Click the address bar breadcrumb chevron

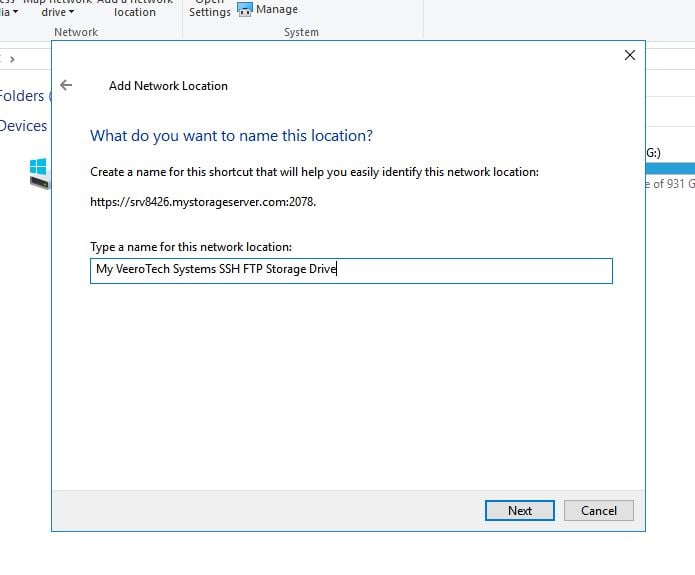pyautogui.click(x=12, y=60)
